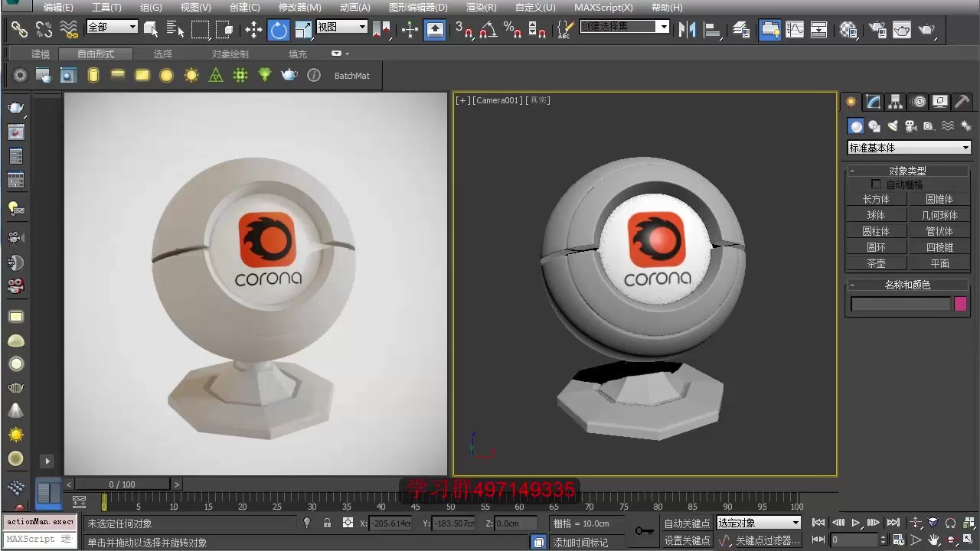The width and height of the screenshot is (980, 551).
Task: Click the 球体 sphere button
Action: (876, 215)
